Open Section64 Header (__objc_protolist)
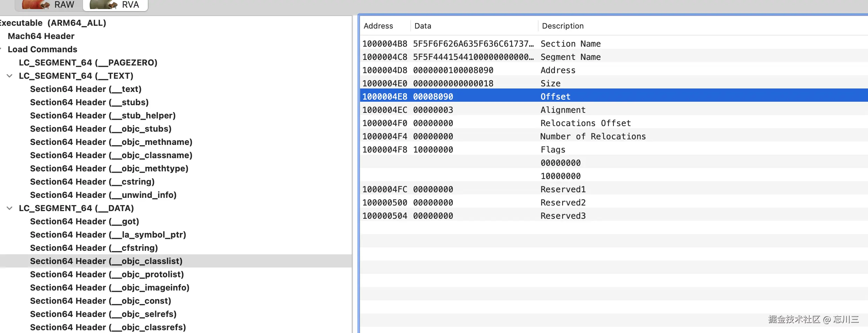Viewport: 868px width, 333px height. pos(107,274)
